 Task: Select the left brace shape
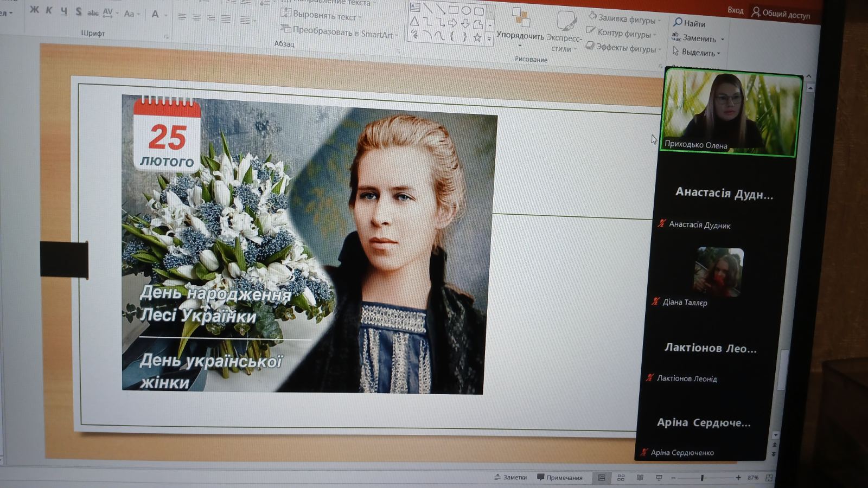pos(452,36)
